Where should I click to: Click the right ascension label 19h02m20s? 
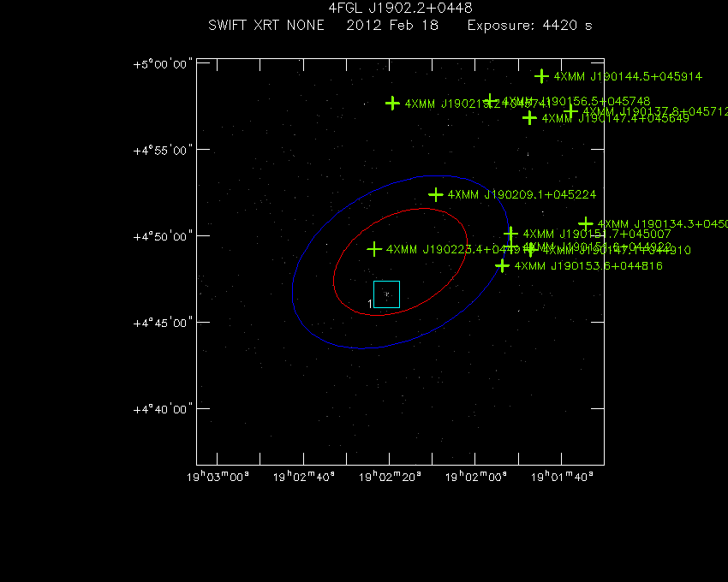pos(390,476)
